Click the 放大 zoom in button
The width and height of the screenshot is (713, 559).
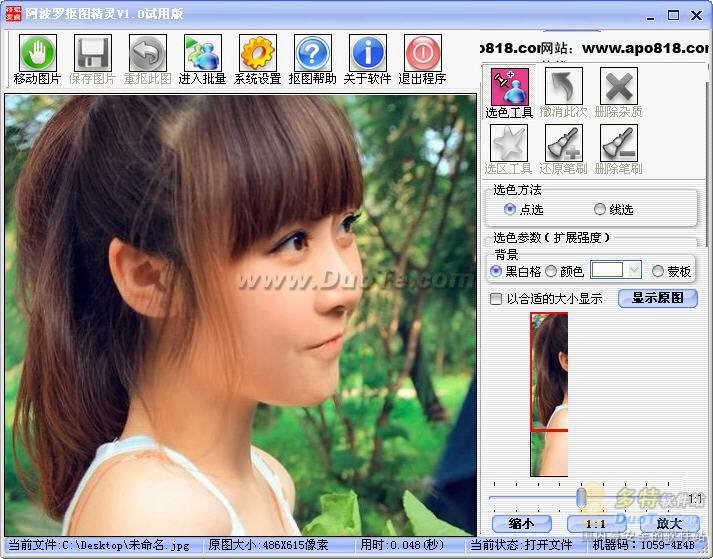pyautogui.click(x=669, y=524)
